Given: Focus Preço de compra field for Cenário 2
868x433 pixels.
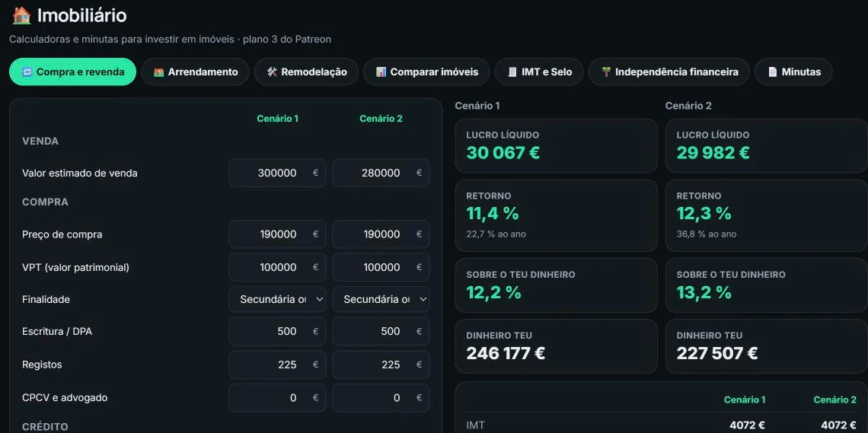Looking at the screenshot, I should (x=381, y=234).
